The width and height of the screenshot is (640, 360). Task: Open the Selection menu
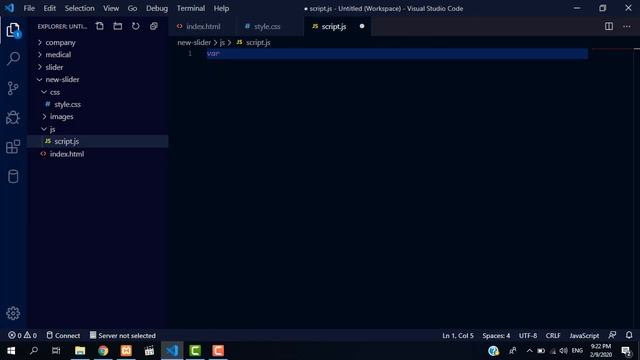click(79, 8)
